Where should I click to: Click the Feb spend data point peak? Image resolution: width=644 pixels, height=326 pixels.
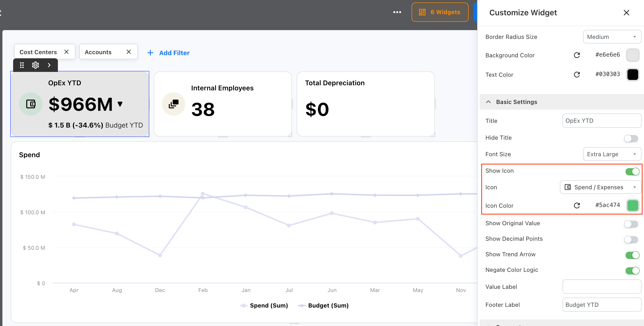(203, 193)
